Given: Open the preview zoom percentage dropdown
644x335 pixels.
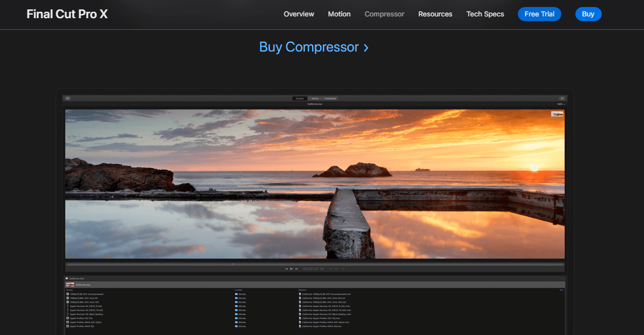Looking at the screenshot, I should pyautogui.click(x=561, y=104).
